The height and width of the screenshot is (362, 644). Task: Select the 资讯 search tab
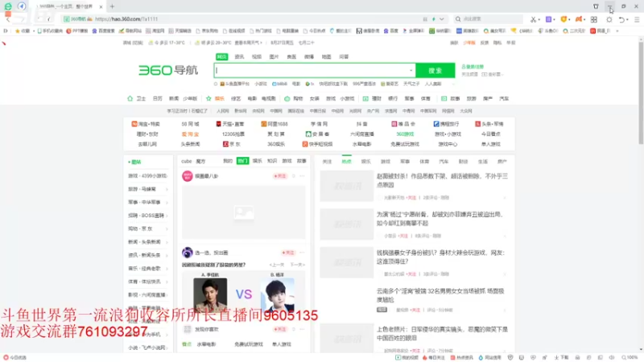click(239, 56)
